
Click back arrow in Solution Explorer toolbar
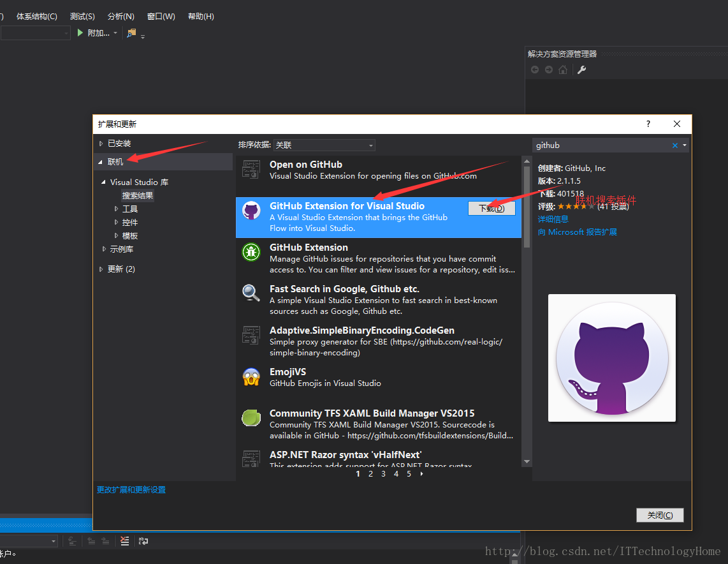[x=535, y=70]
